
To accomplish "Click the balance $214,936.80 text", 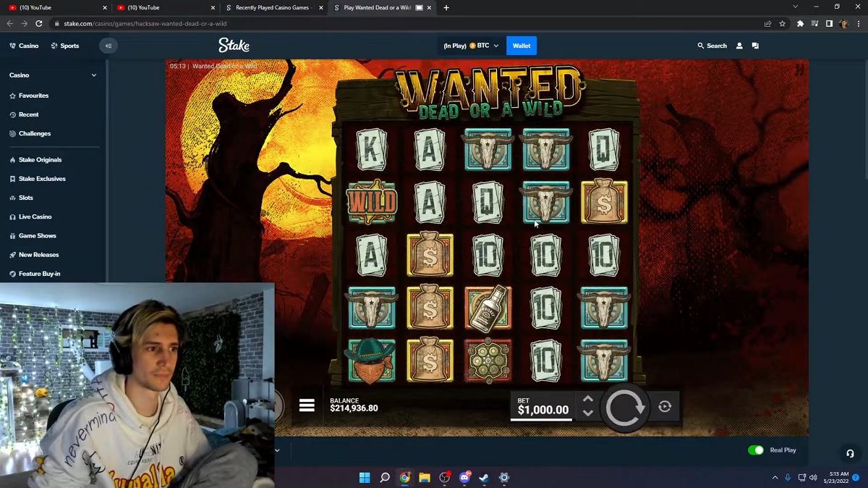I will tap(354, 408).
